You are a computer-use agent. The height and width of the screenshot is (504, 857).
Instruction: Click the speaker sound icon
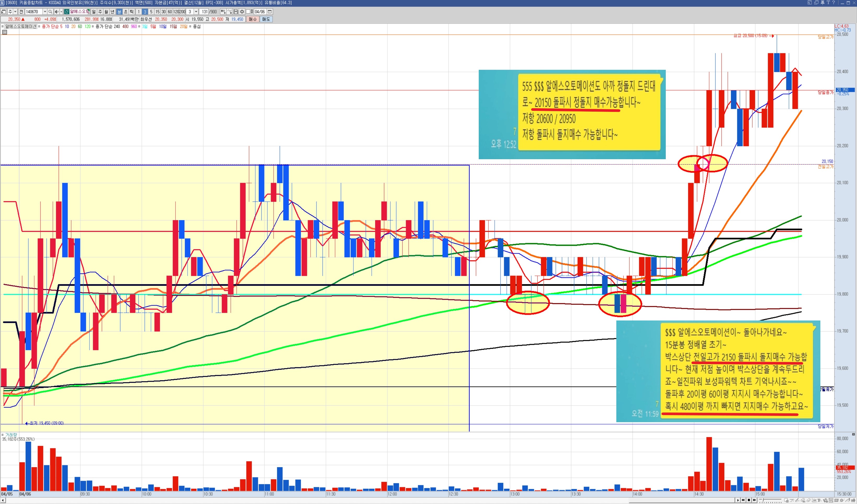pyautogui.click(x=57, y=12)
